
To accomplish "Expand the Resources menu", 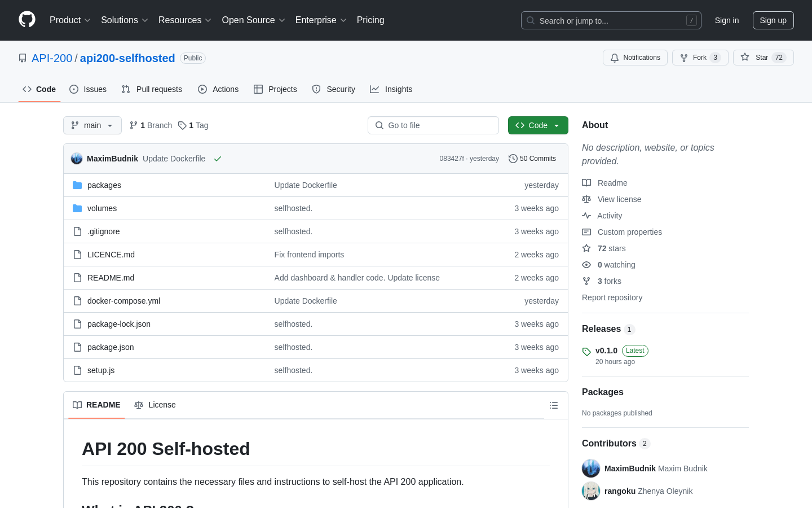I will (x=185, y=20).
